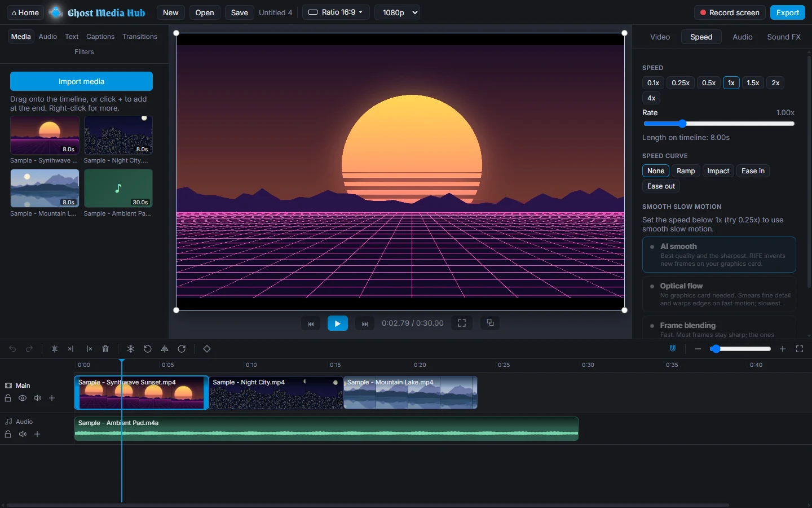Click the rotate counter-clockwise icon
812x508 pixels.
[x=148, y=349]
